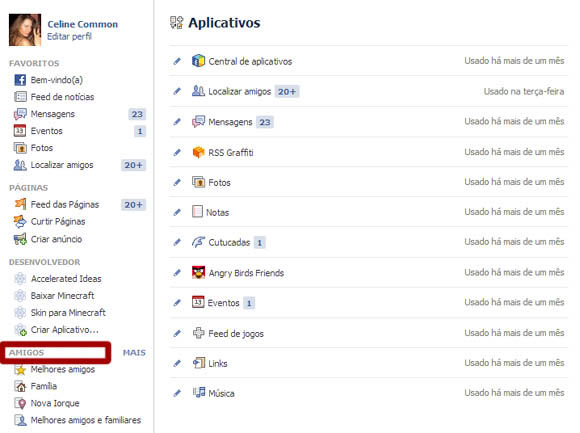Open Central de aplicativos app
The width and height of the screenshot is (580, 433).
coord(250,61)
